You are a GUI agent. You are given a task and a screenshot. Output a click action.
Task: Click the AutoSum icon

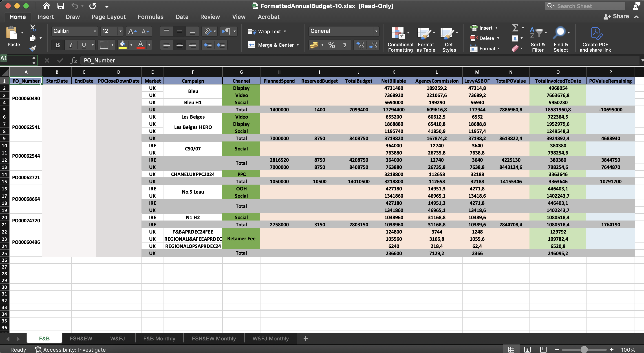tap(516, 28)
